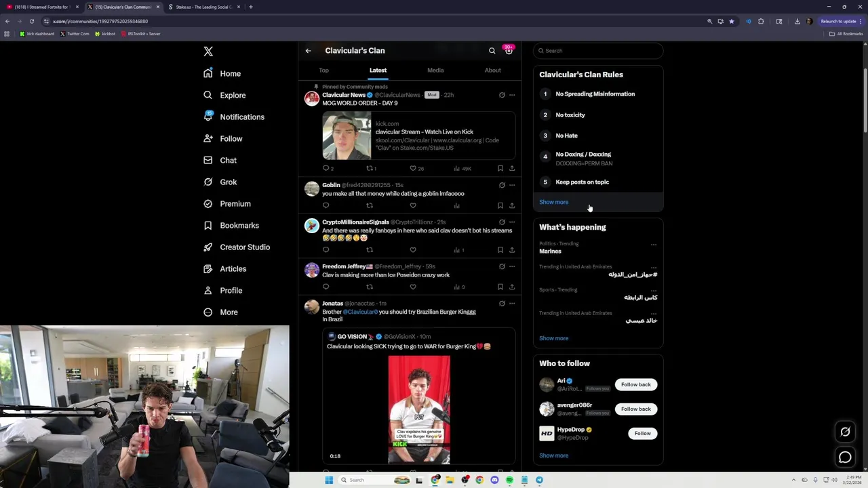Open more options on Jonatas post

(x=512, y=304)
